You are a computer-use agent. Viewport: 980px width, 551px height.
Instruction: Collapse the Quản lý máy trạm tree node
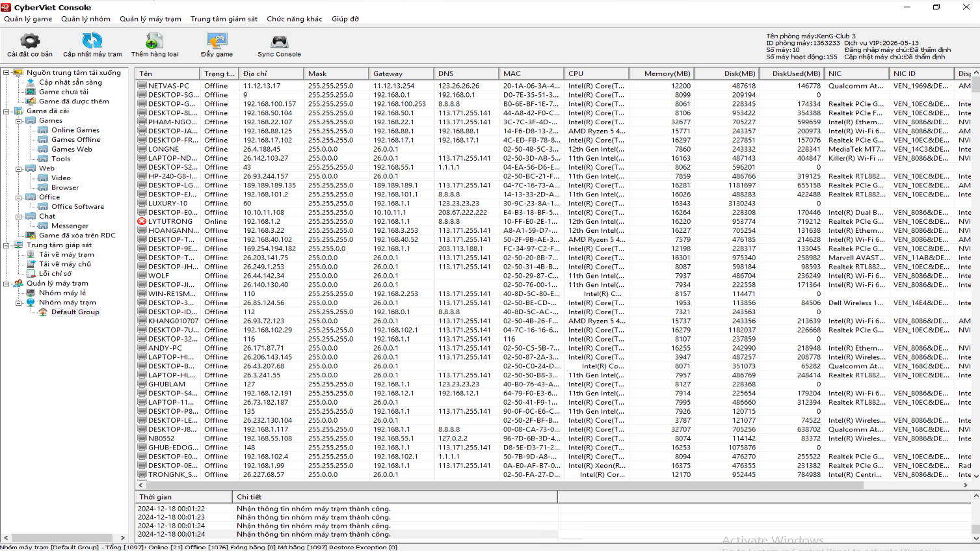[x=7, y=284]
